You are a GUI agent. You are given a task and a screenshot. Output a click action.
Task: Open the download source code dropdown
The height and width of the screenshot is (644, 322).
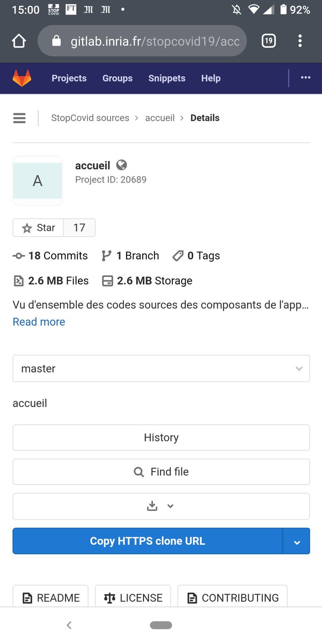(161, 506)
